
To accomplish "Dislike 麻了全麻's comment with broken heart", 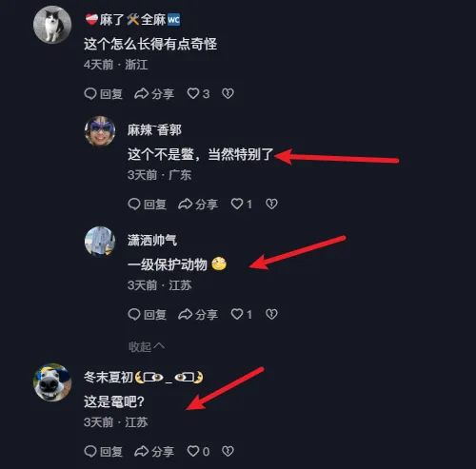I will click(228, 93).
